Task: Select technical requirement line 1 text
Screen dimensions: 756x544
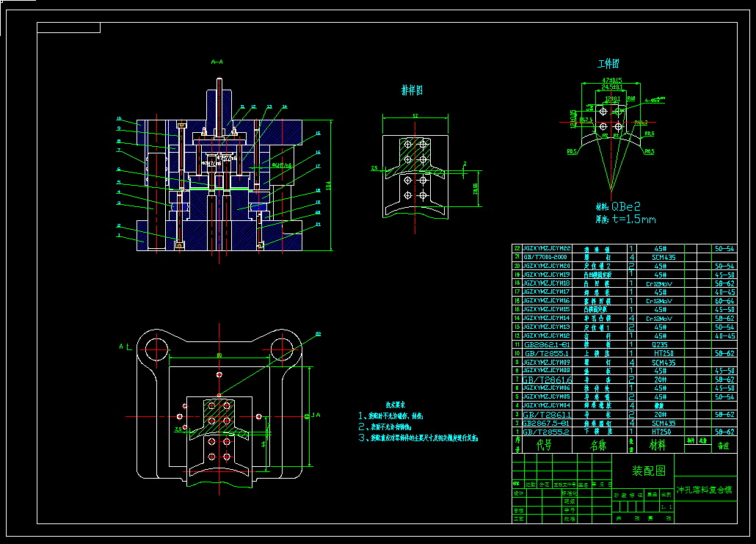Action: [x=390, y=416]
